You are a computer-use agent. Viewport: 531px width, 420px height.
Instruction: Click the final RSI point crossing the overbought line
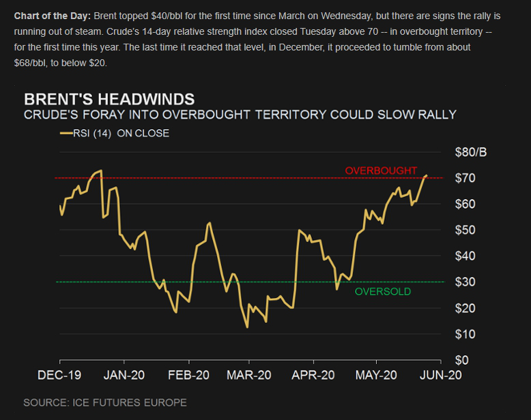click(426, 176)
